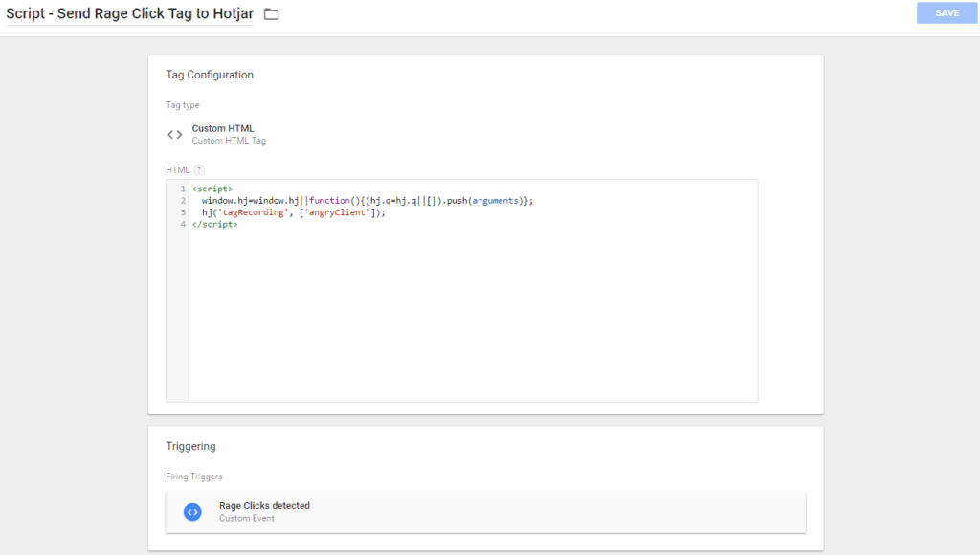Open the HTML help question mark icon
The image size is (980, 555).
pos(199,170)
